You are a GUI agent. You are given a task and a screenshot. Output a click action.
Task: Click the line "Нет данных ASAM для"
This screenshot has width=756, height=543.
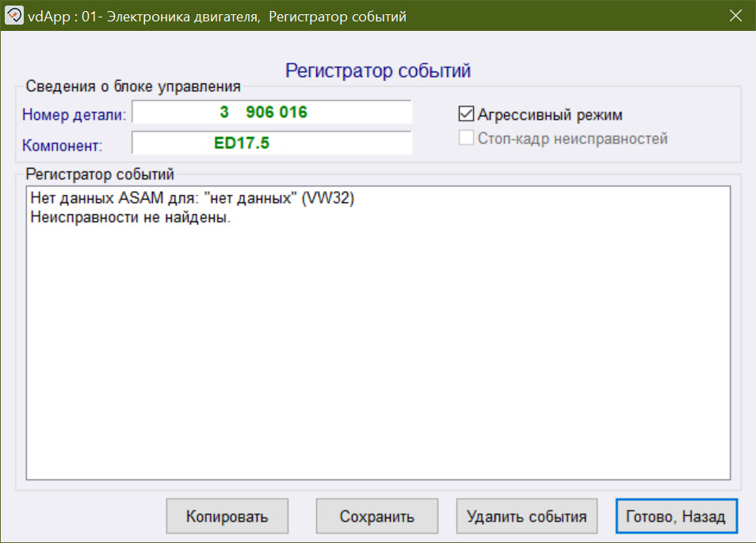pos(193,197)
